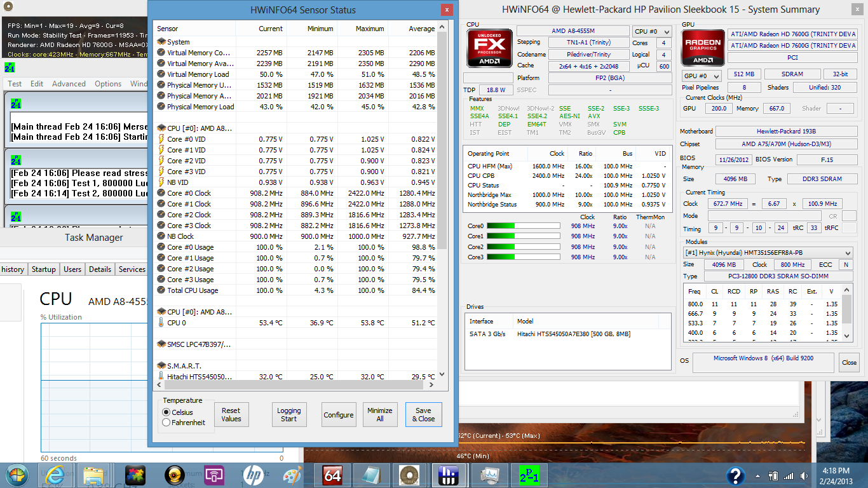Click the chip icon beside System
The width and height of the screenshot is (868, 488).
coord(161,42)
